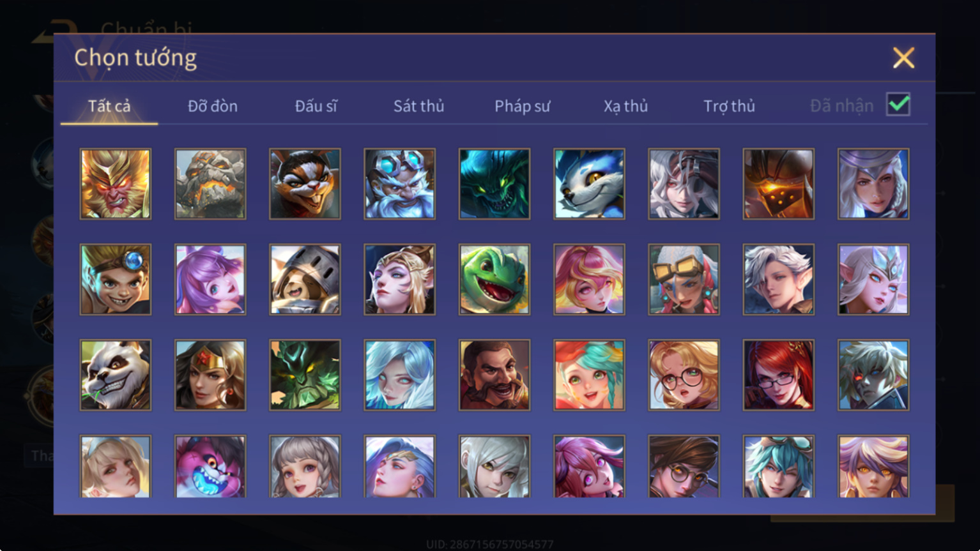Select the armored helmet orange-visor hero

tap(779, 184)
